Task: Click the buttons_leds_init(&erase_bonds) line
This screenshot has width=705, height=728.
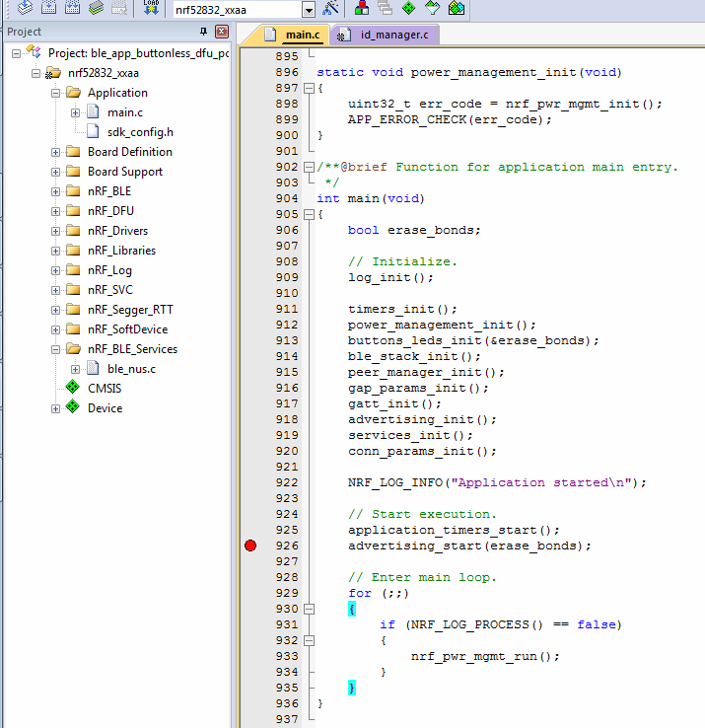Action: tap(473, 340)
